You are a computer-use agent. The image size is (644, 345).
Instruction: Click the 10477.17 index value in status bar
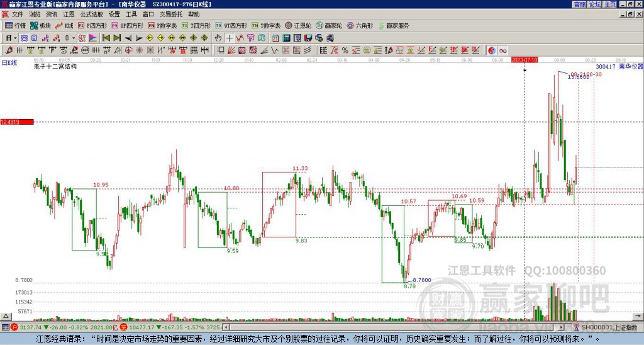(x=140, y=327)
